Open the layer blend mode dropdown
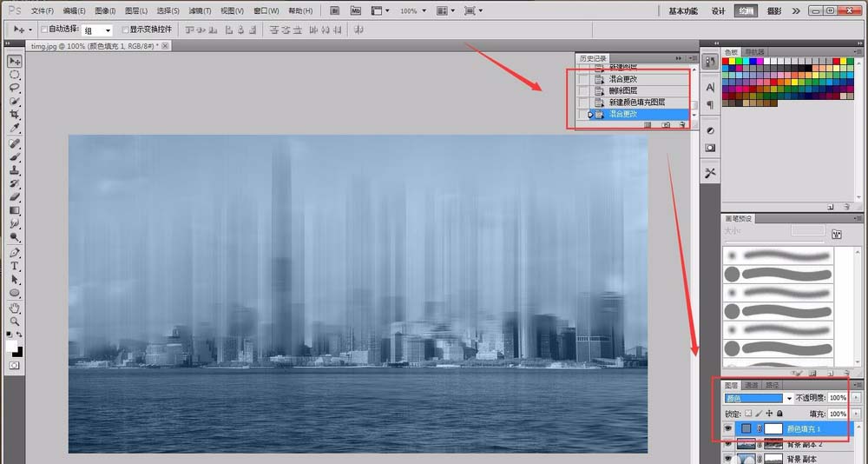This screenshot has width=868, height=464. click(x=759, y=398)
